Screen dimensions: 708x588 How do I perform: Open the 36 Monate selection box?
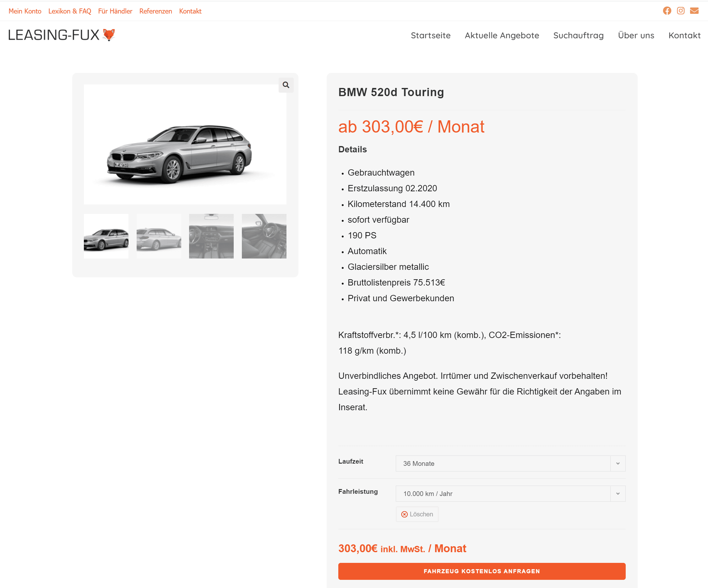point(510,464)
